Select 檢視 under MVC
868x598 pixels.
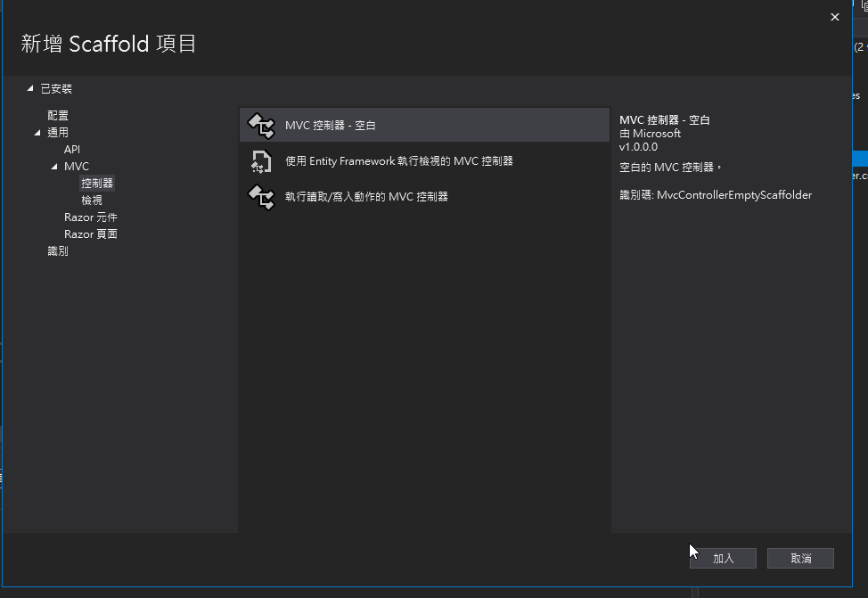[x=92, y=201]
